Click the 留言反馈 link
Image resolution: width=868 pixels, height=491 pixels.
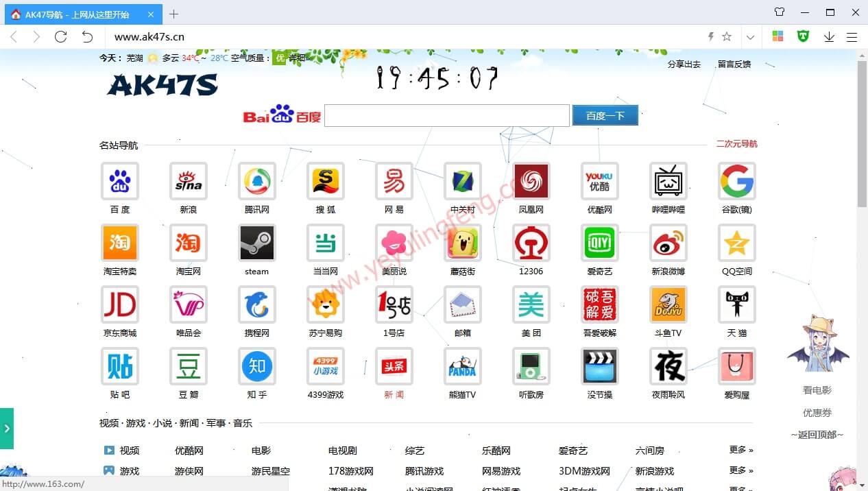(734, 64)
